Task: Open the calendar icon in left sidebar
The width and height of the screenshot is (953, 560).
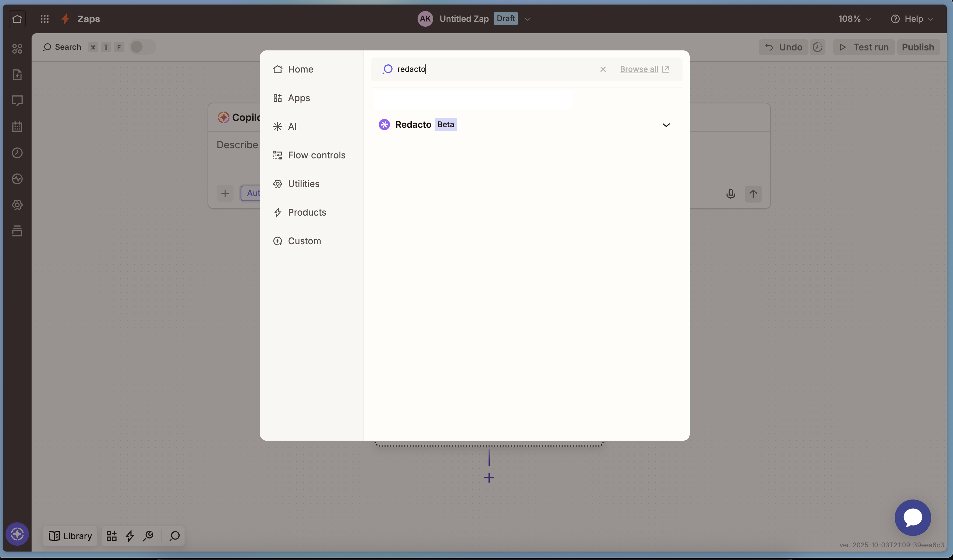Action: pyautogui.click(x=17, y=127)
